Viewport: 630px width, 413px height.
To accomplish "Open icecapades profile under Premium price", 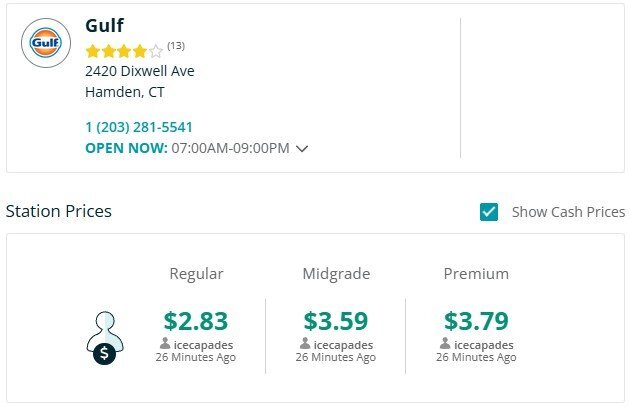I will pyautogui.click(x=483, y=344).
